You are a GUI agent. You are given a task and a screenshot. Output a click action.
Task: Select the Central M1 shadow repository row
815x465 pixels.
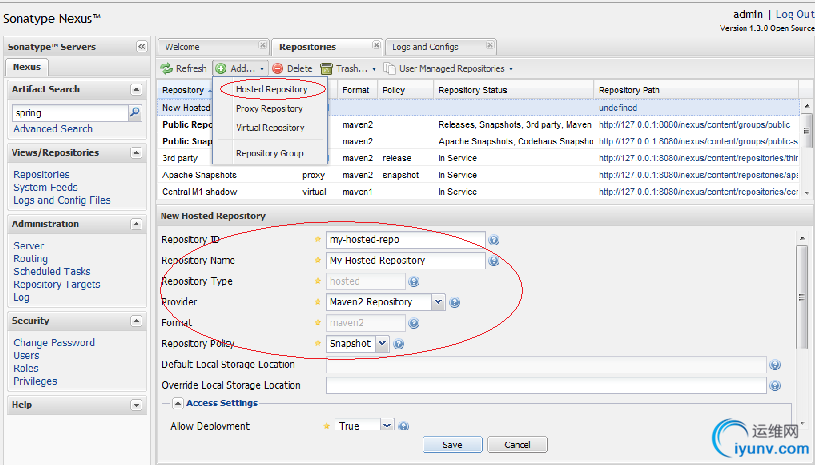(478, 192)
